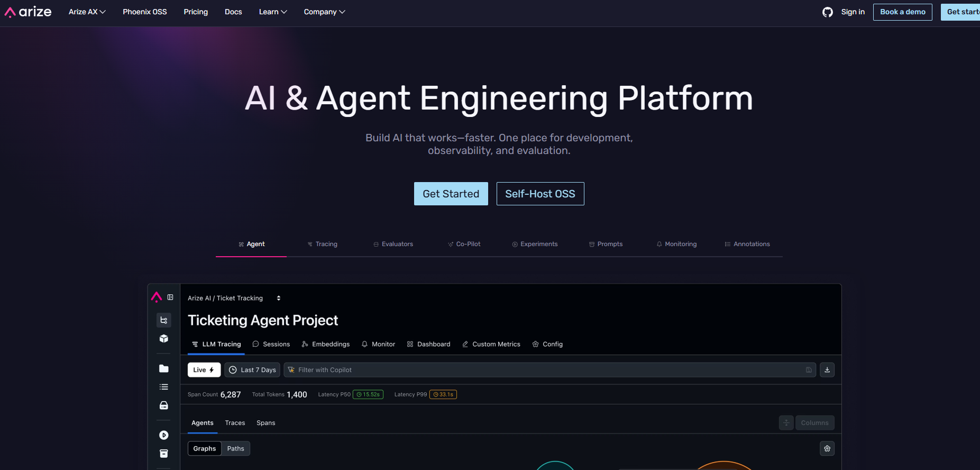Open the Columns selector

click(x=815, y=423)
